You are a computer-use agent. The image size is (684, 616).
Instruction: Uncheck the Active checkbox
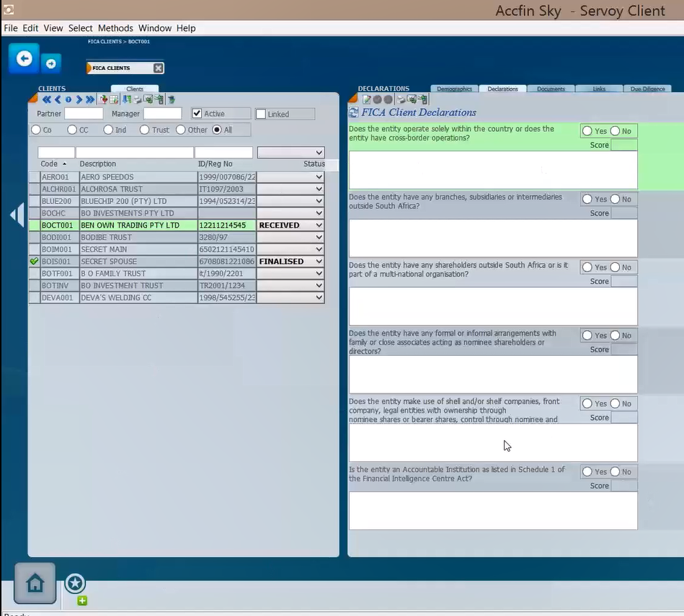[x=197, y=114]
